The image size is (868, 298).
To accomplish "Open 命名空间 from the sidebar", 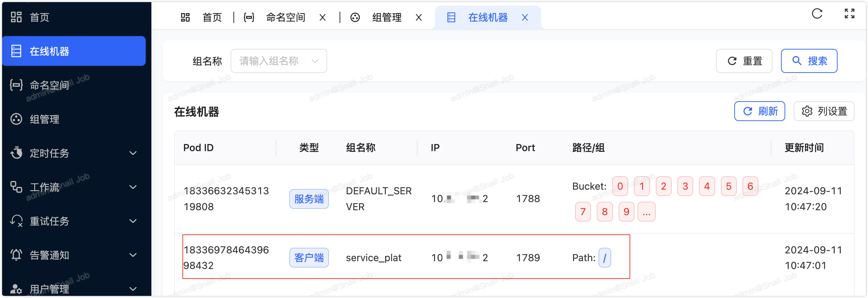I will click(x=49, y=85).
